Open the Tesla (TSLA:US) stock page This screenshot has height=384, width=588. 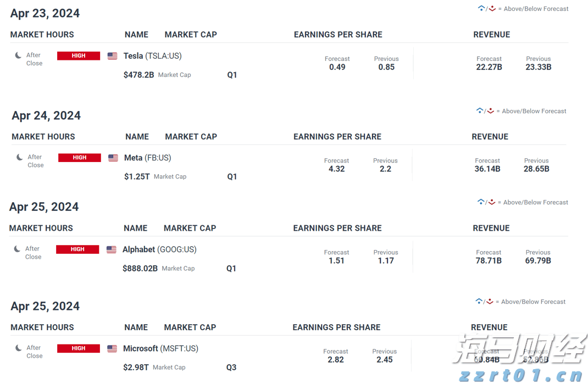tap(152, 55)
